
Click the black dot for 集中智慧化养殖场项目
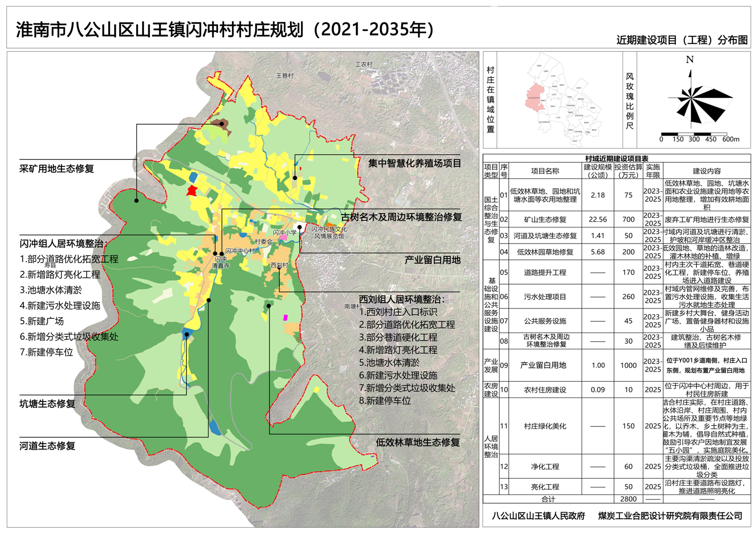[x=295, y=178]
